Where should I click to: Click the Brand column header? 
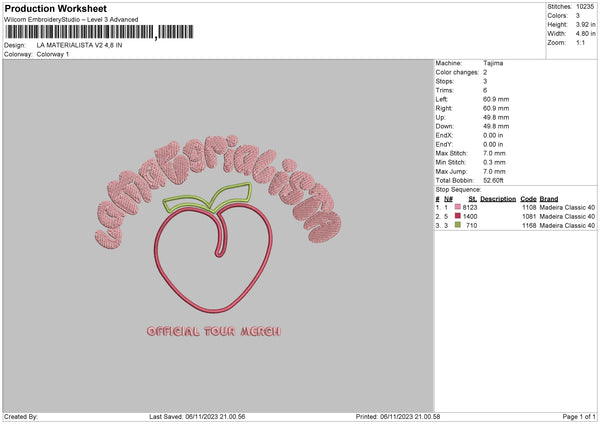click(x=549, y=199)
